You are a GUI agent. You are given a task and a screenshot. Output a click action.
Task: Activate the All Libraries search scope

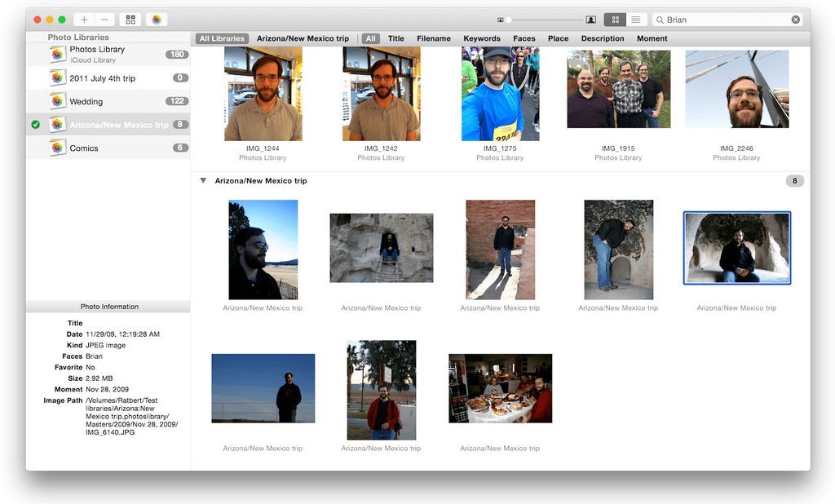click(x=221, y=38)
